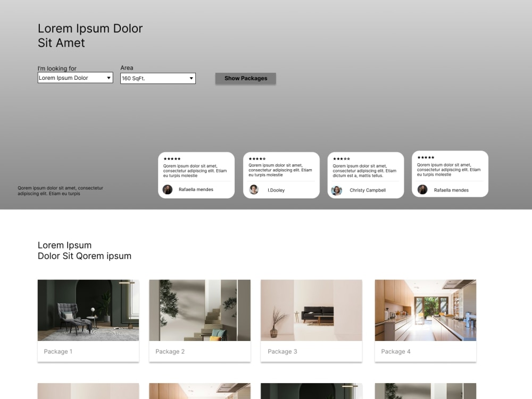Click the heading Lorem Ipsum Dolor Sit Amet
The height and width of the screenshot is (399, 532).
pos(90,36)
